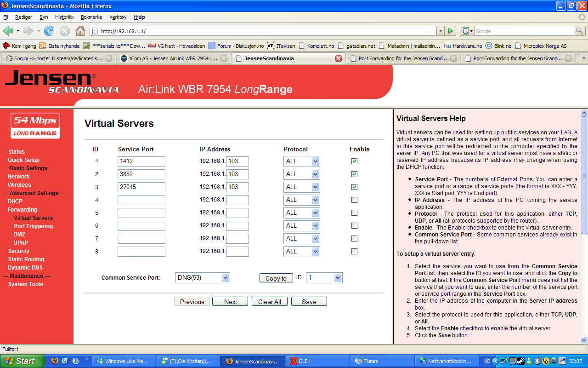Click the green Go arrow beside the address bar
The width and height of the screenshot is (588, 368).
pos(451,31)
